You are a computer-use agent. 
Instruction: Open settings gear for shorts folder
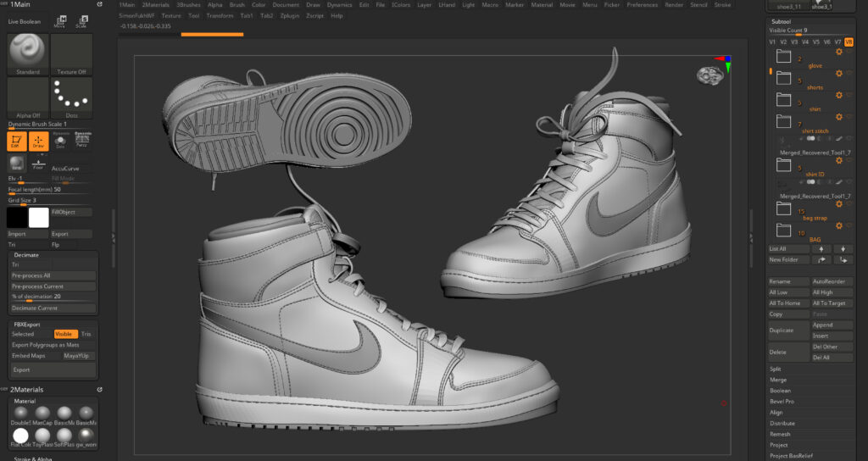(839, 73)
